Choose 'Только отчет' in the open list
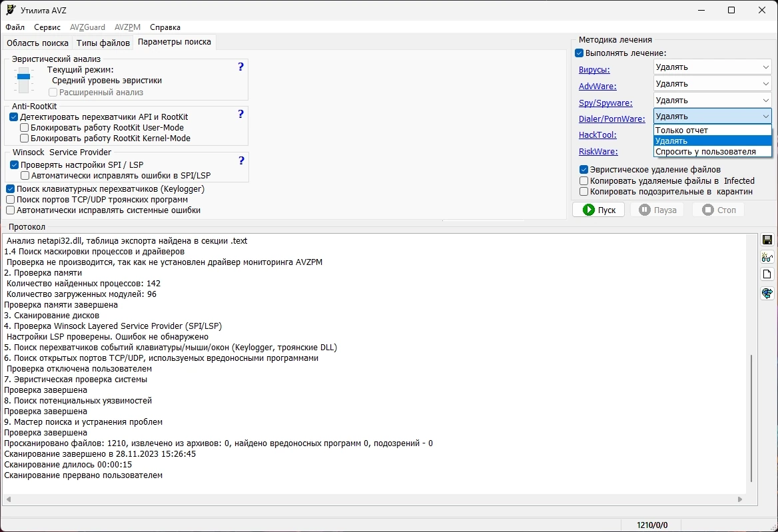 click(713, 131)
